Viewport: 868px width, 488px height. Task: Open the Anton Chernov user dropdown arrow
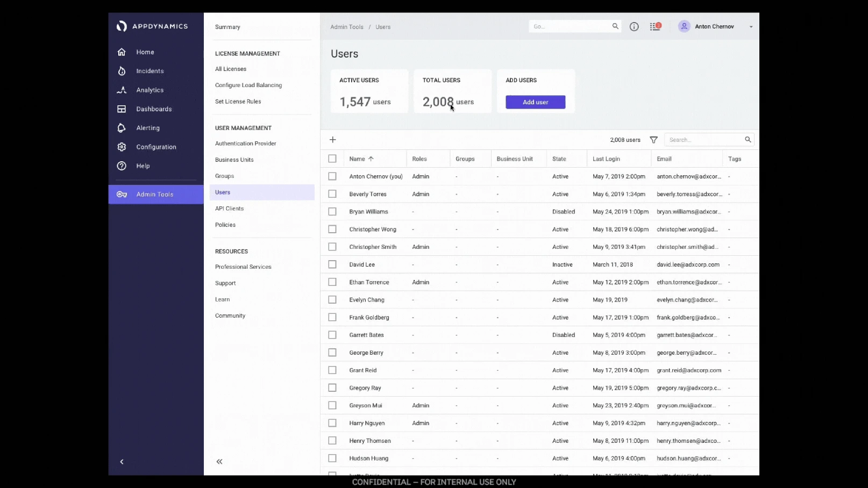coord(751,27)
